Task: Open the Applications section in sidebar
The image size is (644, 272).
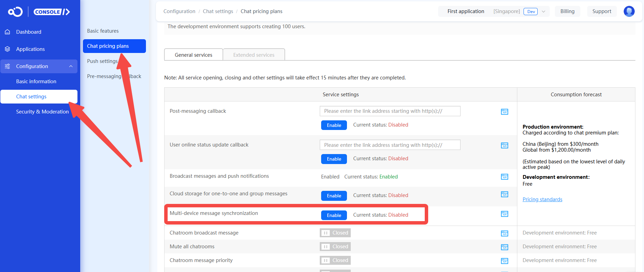Action: point(30,49)
